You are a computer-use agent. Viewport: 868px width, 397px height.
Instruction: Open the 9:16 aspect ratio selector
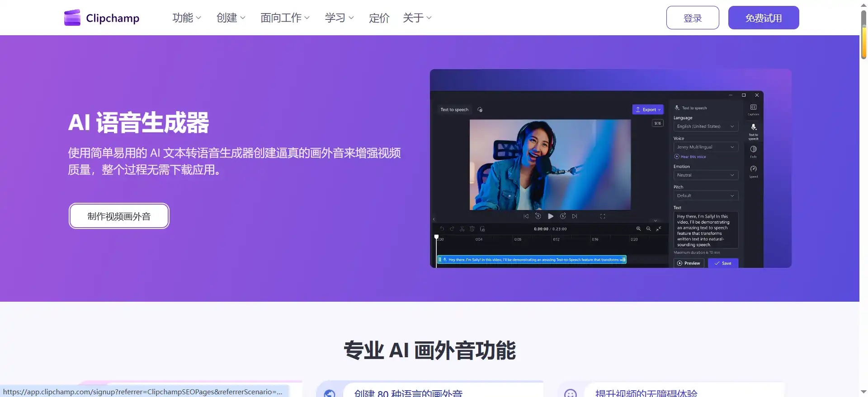(x=657, y=123)
